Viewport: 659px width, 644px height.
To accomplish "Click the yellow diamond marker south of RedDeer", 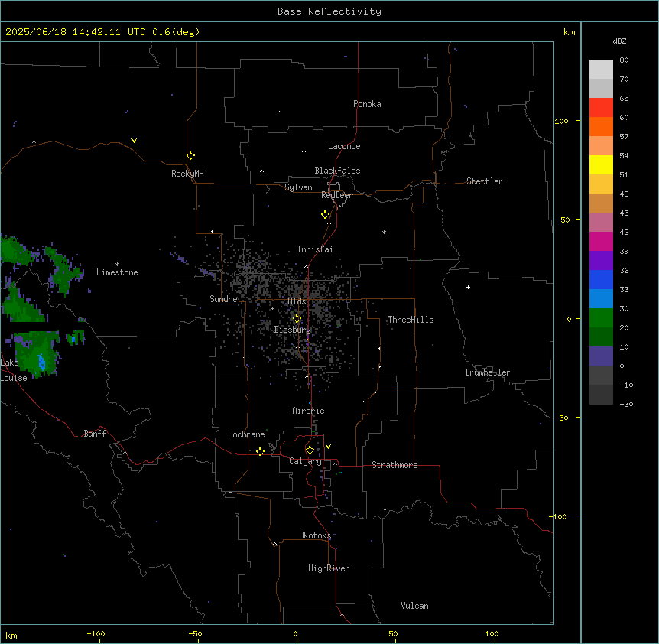I will 325,215.
